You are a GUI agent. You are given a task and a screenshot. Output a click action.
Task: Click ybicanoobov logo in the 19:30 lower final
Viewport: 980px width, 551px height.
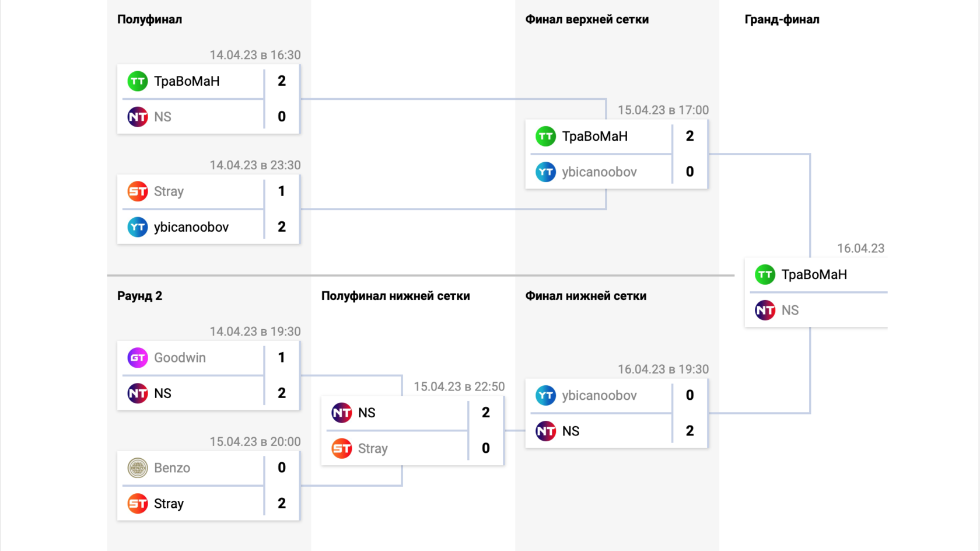click(x=545, y=396)
